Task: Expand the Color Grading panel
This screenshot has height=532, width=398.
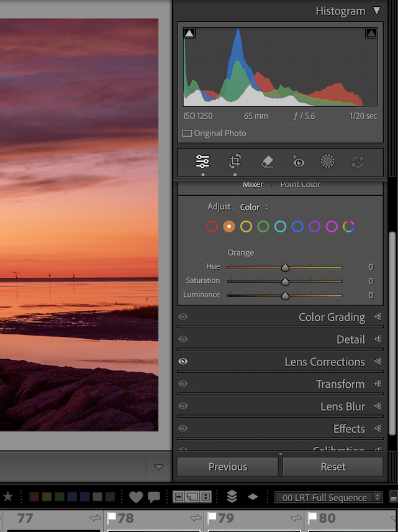Action: 377,317
